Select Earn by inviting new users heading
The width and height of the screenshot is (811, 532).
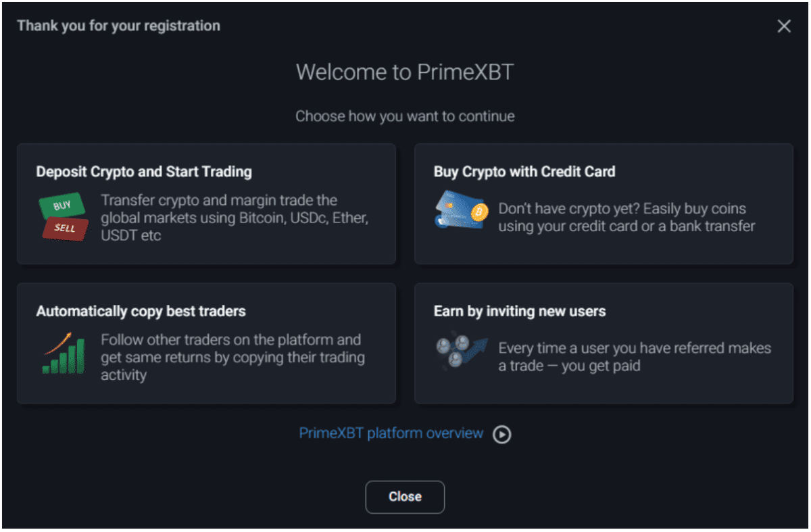pyautogui.click(x=520, y=312)
